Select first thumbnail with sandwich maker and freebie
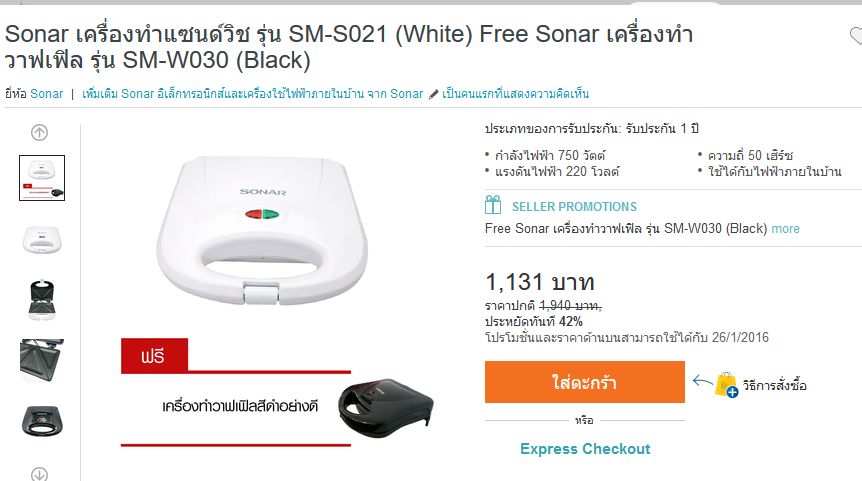862x481 pixels. click(x=42, y=178)
